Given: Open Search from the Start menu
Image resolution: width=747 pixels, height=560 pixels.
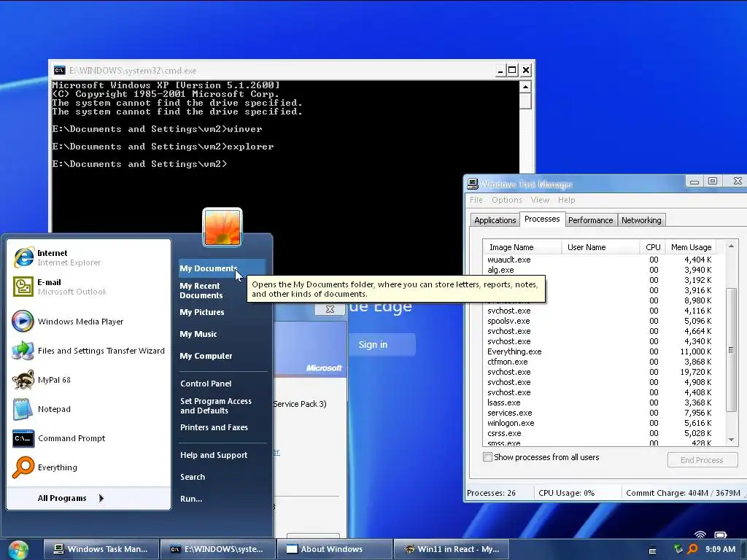Looking at the screenshot, I should pos(222,477).
